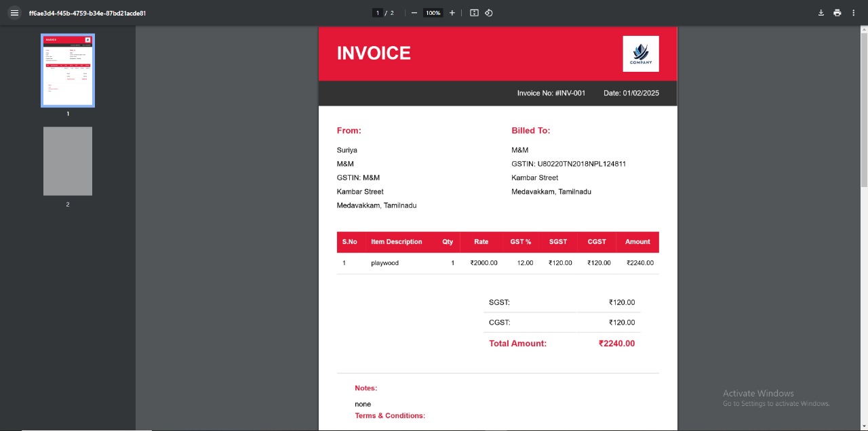Click the 'SGST' column header

[x=558, y=242]
